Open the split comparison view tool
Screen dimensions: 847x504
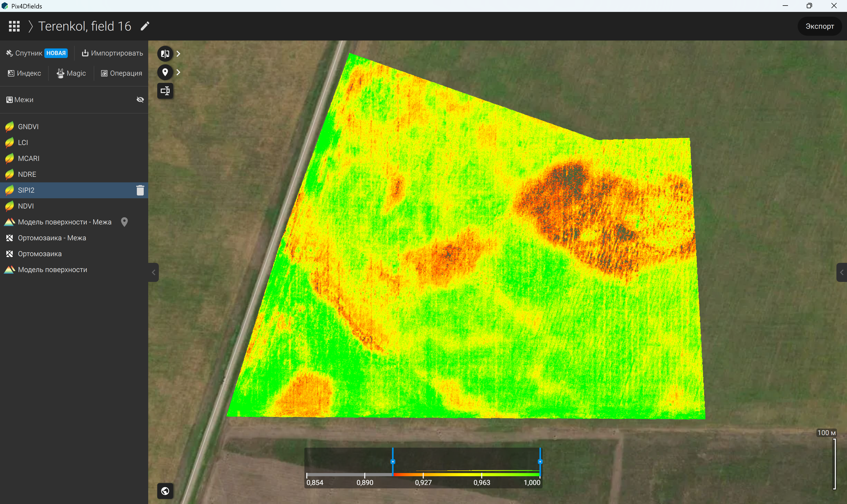click(165, 54)
